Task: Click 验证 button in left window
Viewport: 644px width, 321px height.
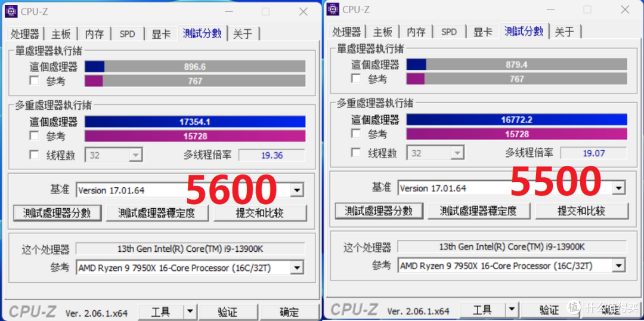Action: click(x=227, y=312)
